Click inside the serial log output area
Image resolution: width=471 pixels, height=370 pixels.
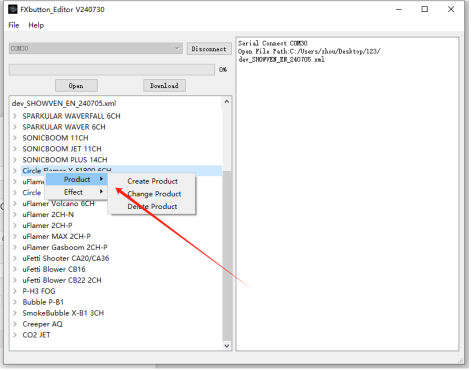[347, 194]
